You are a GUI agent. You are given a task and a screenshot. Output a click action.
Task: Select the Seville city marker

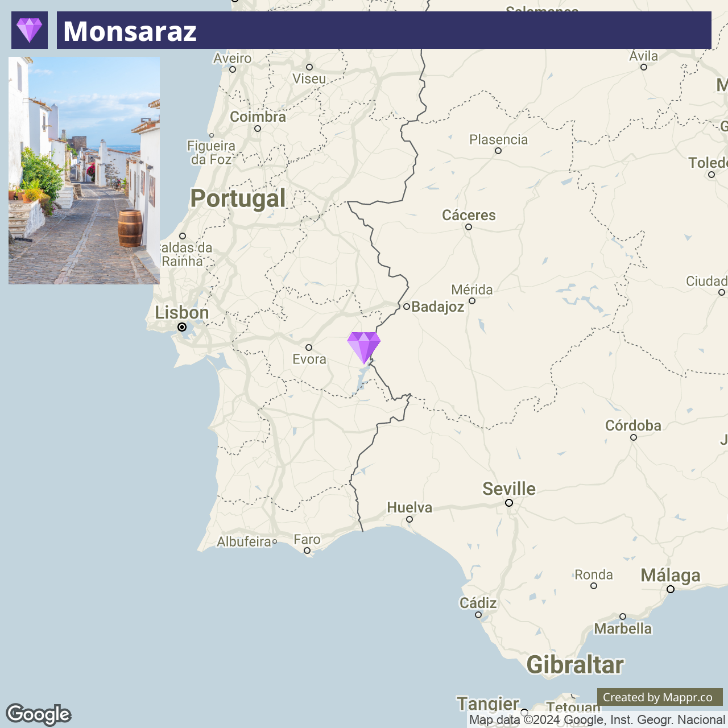(x=509, y=503)
